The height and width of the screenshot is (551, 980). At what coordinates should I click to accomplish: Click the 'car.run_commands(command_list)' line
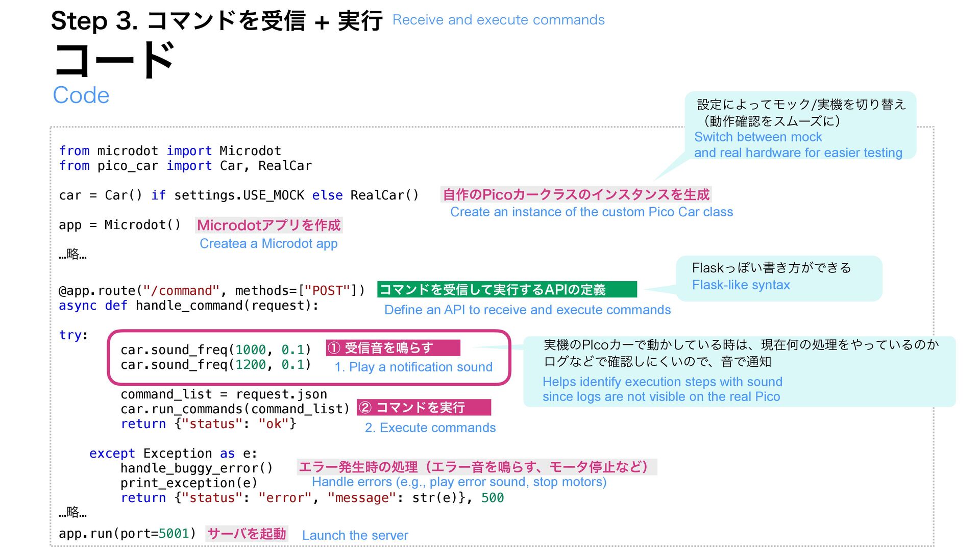235,409
